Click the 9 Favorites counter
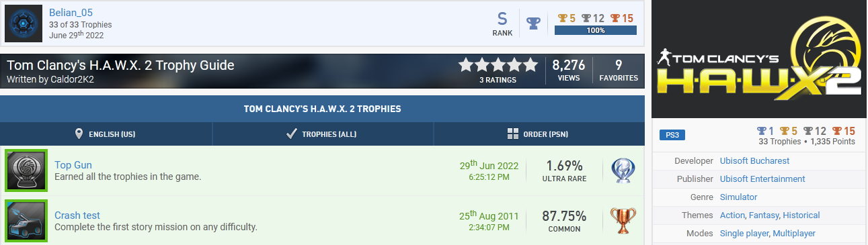 tap(619, 70)
